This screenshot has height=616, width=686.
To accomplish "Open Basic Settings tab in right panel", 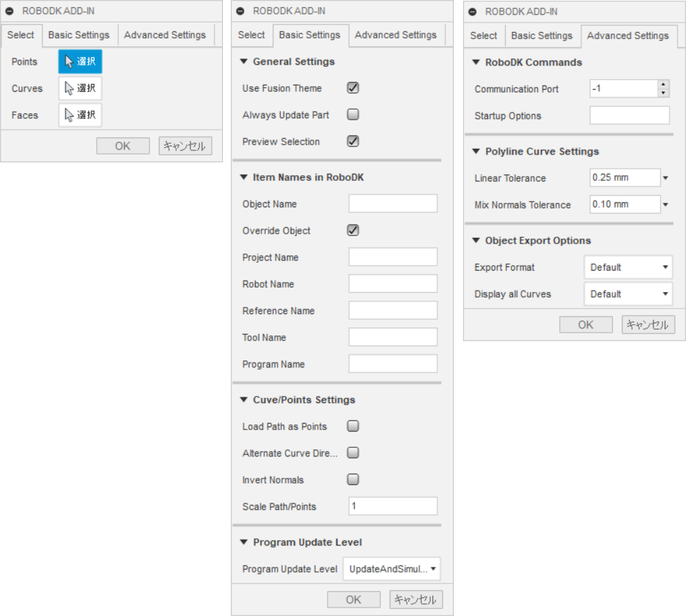I will 541,36.
